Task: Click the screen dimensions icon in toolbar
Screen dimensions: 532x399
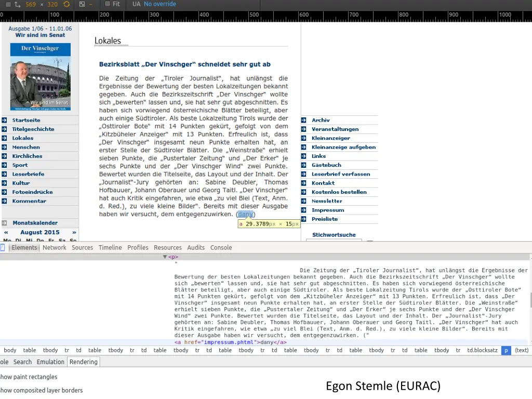Action: point(18,4)
